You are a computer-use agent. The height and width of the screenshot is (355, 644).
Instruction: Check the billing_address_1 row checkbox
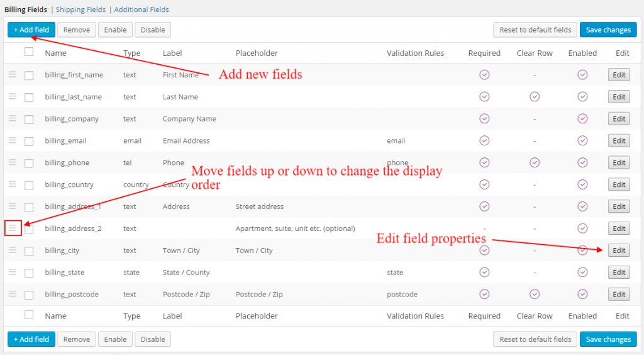pos(29,207)
